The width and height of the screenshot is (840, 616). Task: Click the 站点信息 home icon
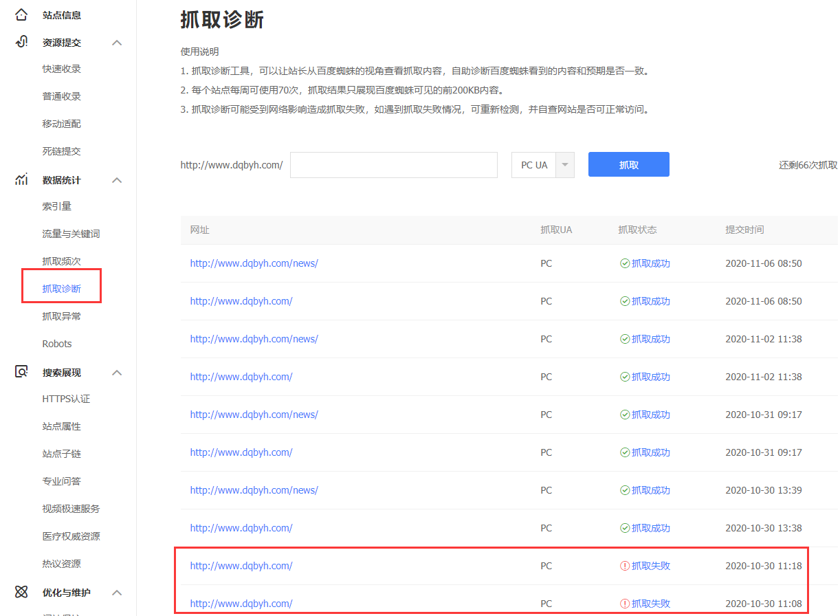point(21,14)
